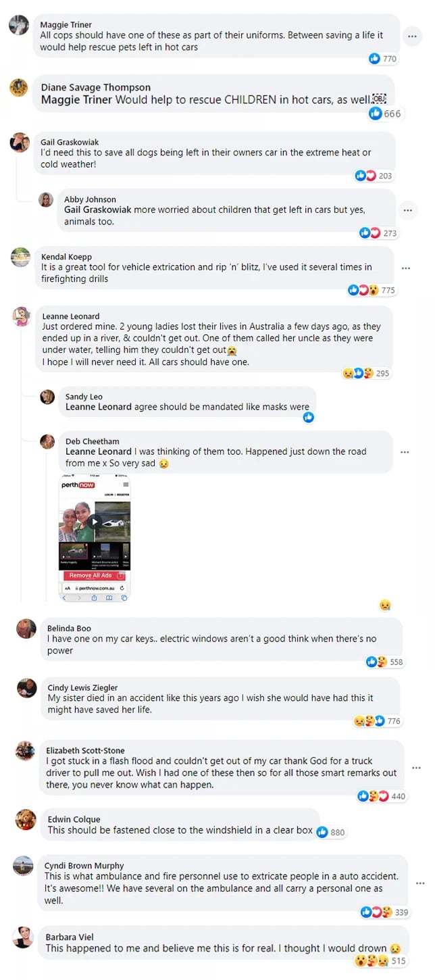View the 880 likes on Edwin Colque's comment

330,832
